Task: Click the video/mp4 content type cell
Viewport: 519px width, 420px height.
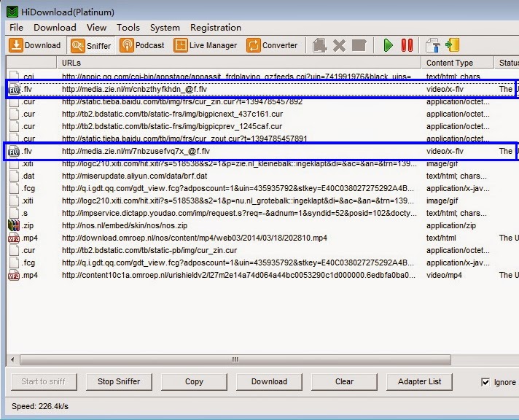Action: coord(444,275)
